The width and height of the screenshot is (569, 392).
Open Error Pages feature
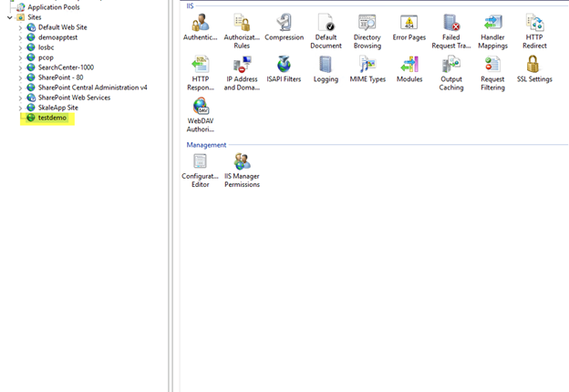(409, 24)
